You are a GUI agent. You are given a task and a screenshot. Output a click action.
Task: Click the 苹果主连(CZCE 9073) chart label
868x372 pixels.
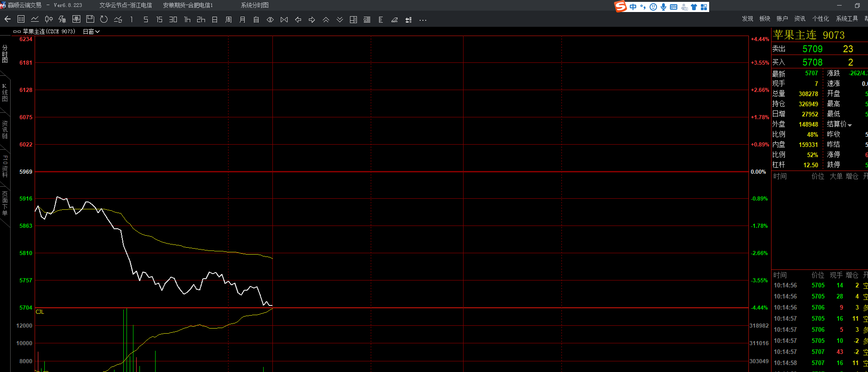click(x=48, y=31)
